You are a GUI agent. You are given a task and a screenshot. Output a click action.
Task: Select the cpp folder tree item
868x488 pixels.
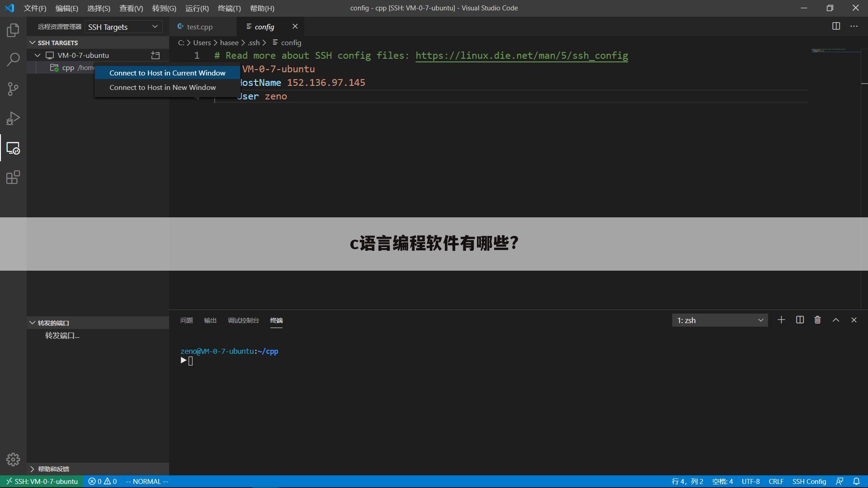pyautogui.click(x=68, y=68)
